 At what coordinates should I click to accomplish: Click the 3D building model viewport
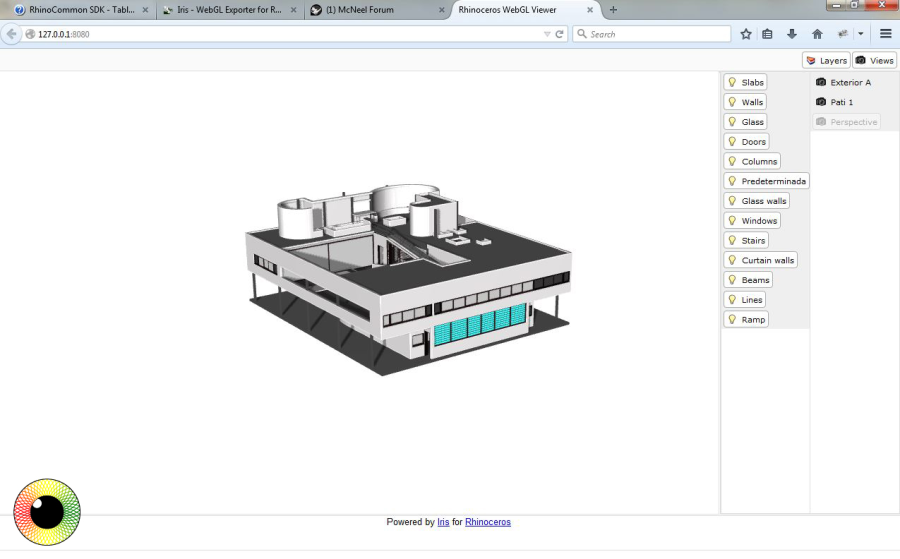pyautogui.click(x=409, y=280)
